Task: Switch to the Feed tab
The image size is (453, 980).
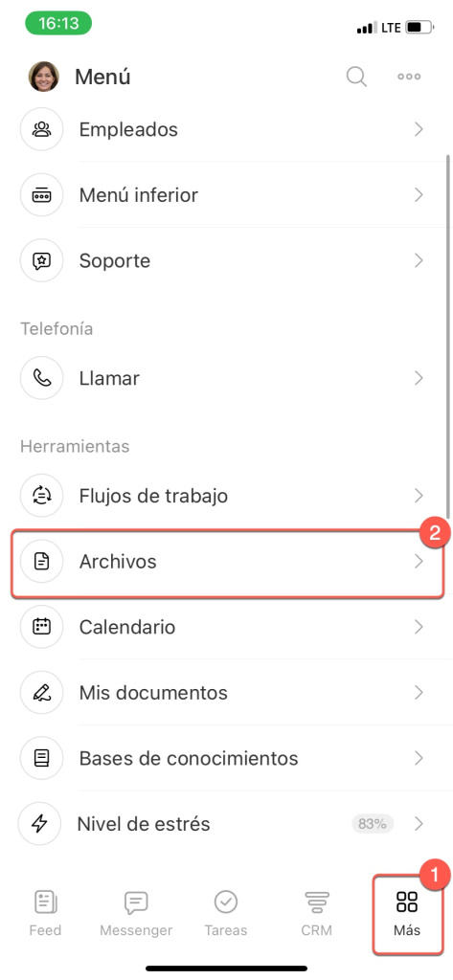Action: (45, 913)
